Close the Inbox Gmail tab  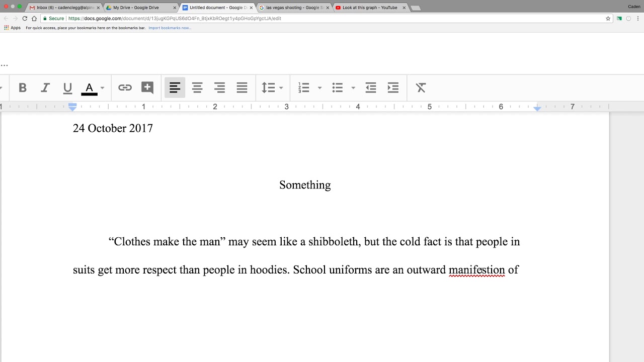99,8
